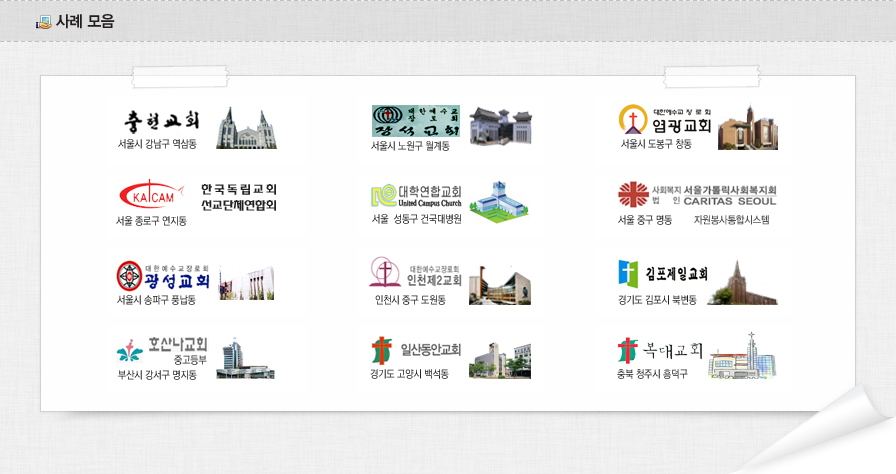
Task: Click the 호산나교회 중고등부 name text
Action: [x=178, y=351]
